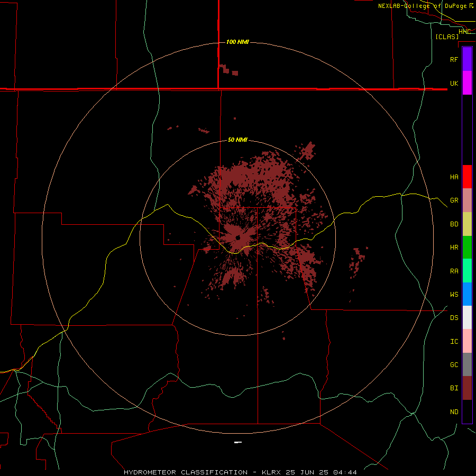The width and height of the screenshot is (476, 476).
Task: Click the 'BD' legend label
Action: point(454,224)
